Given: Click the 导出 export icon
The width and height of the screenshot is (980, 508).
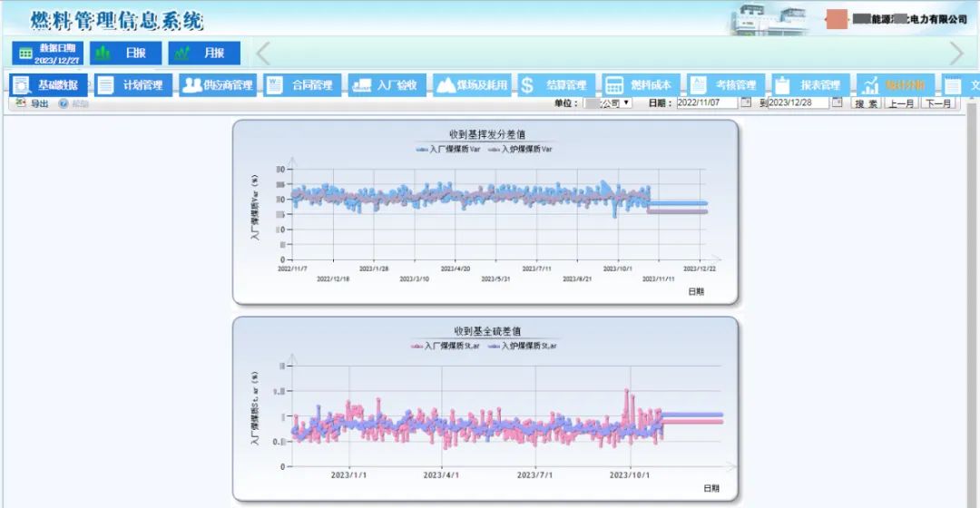Looking at the screenshot, I should 21,103.
